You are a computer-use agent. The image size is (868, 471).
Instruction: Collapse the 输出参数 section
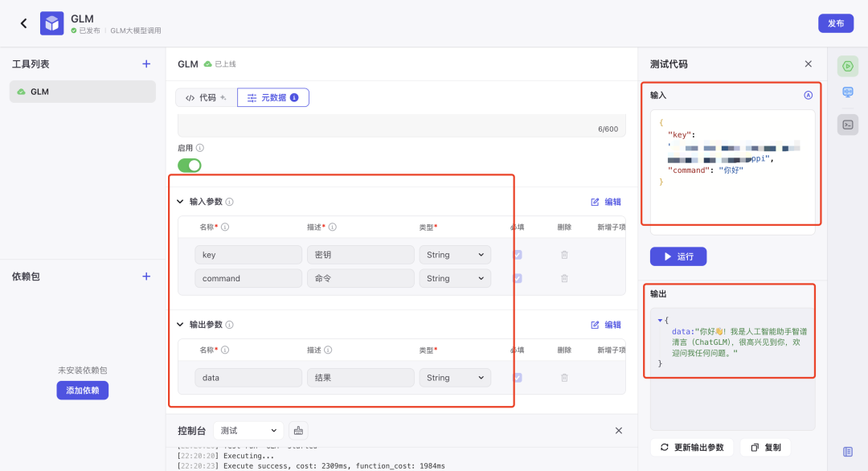click(180, 325)
